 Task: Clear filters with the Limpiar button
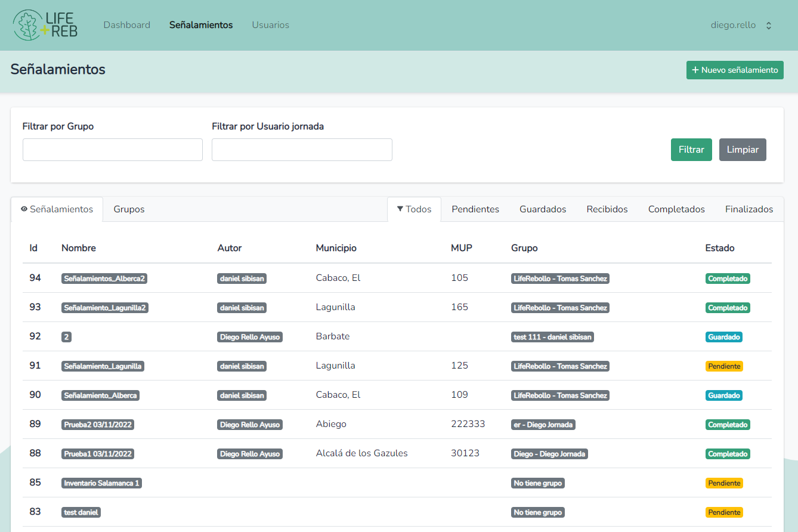coord(743,150)
